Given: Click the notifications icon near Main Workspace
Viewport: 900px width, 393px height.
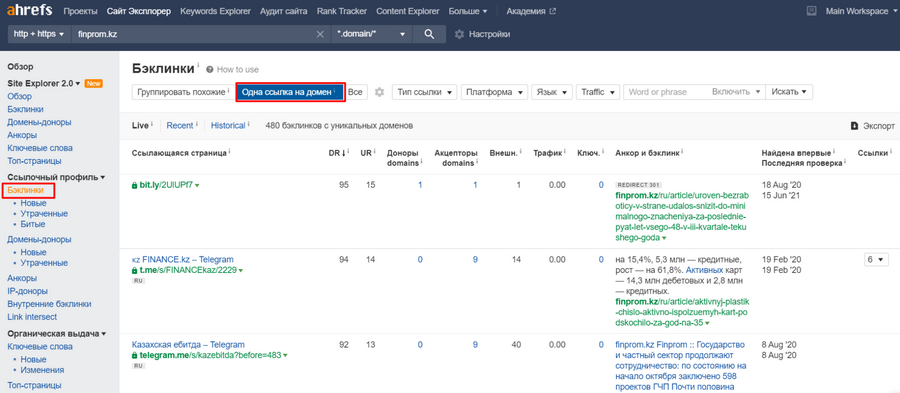Looking at the screenshot, I should click(x=812, y=11).
